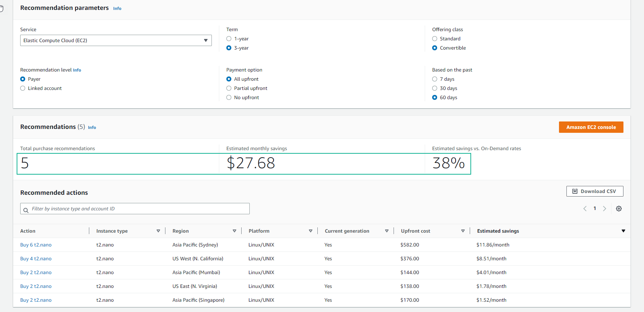This screenshot has height=312, width=644.
Task: Sort by Region column arrow
Action: [235, 231]
